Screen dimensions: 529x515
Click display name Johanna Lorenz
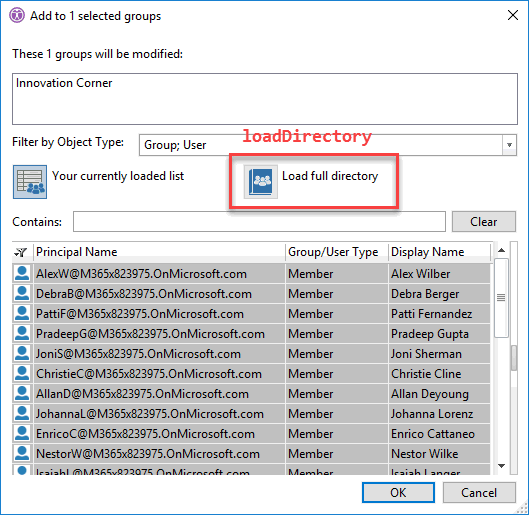[432, 414]
